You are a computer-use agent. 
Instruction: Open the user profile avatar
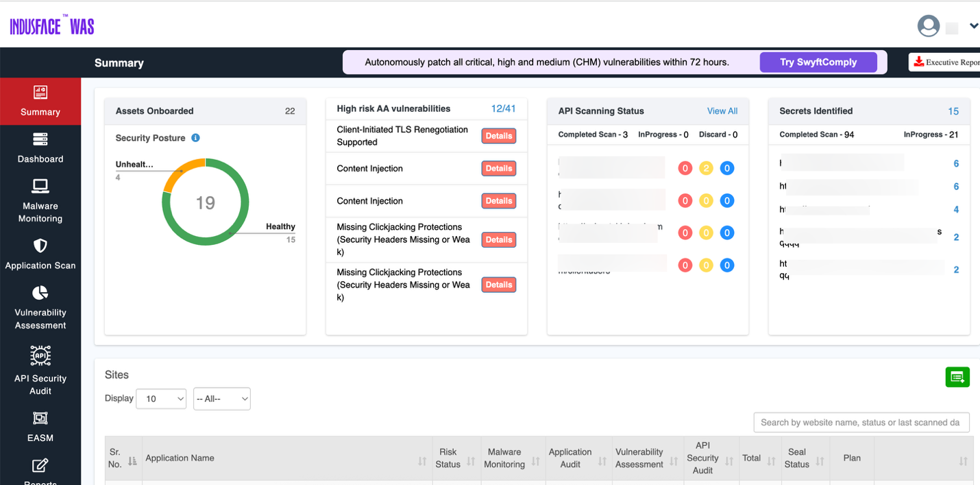(928, 26)
